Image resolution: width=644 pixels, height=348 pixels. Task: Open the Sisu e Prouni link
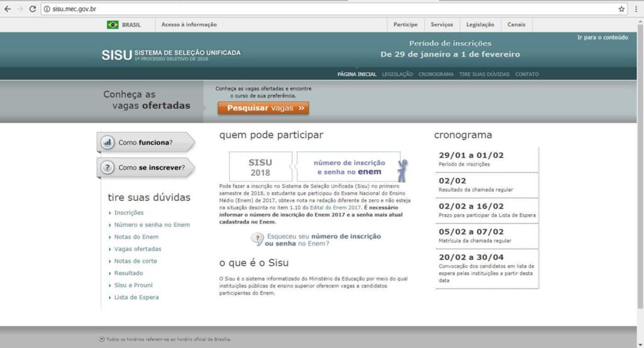point(133,285)
